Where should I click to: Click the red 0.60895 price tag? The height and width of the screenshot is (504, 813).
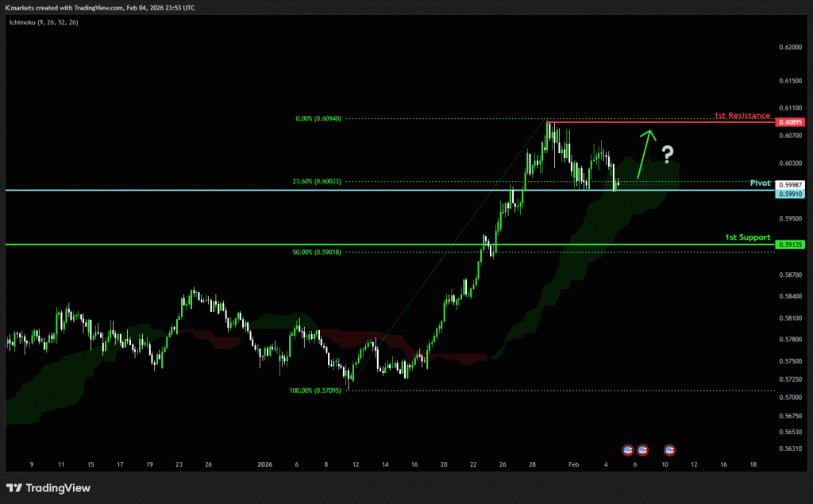[791, 122]
